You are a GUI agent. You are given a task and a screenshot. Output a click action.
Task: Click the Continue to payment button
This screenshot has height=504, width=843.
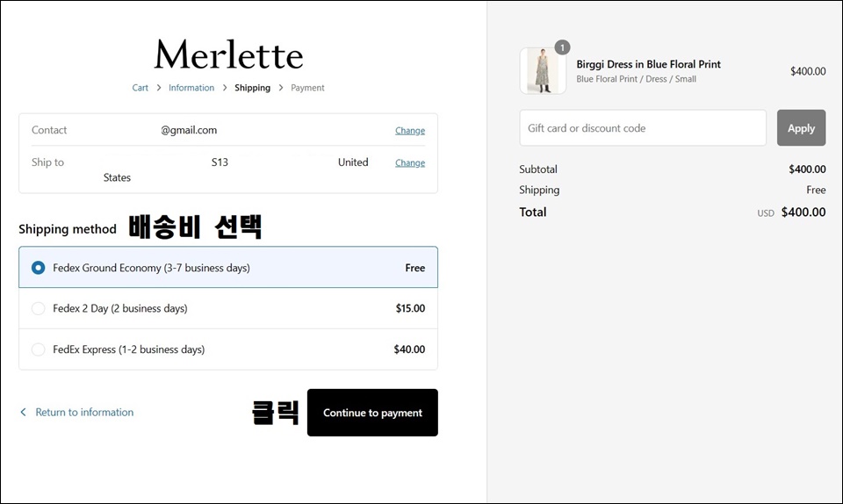click(372, 413)
